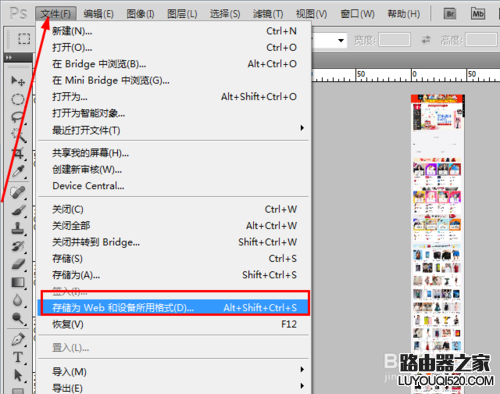Open the 图像(I) menu
Viewport: 500px width, 394px height.
[x=140, y=14]
